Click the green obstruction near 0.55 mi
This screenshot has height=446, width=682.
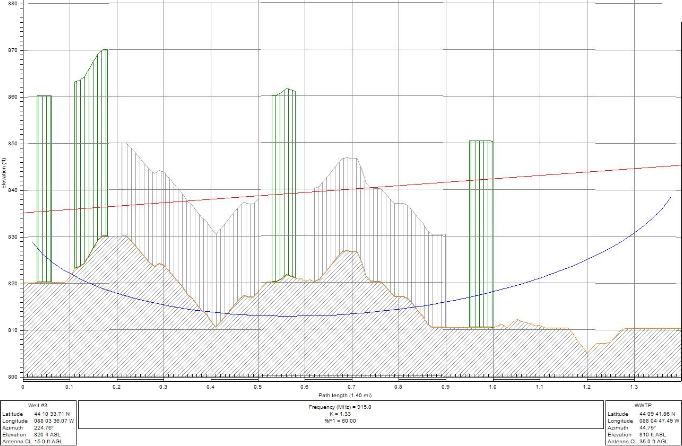coord(285,180)
